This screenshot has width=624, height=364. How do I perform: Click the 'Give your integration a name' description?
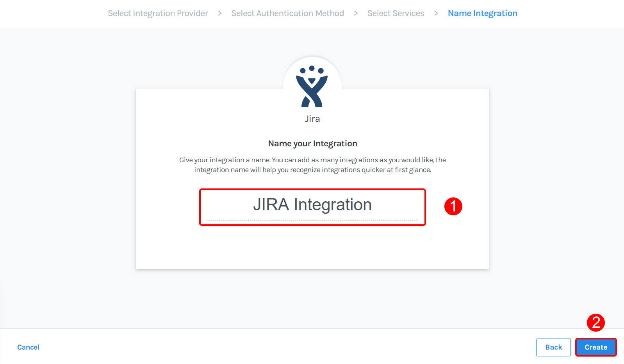point(312,165)
